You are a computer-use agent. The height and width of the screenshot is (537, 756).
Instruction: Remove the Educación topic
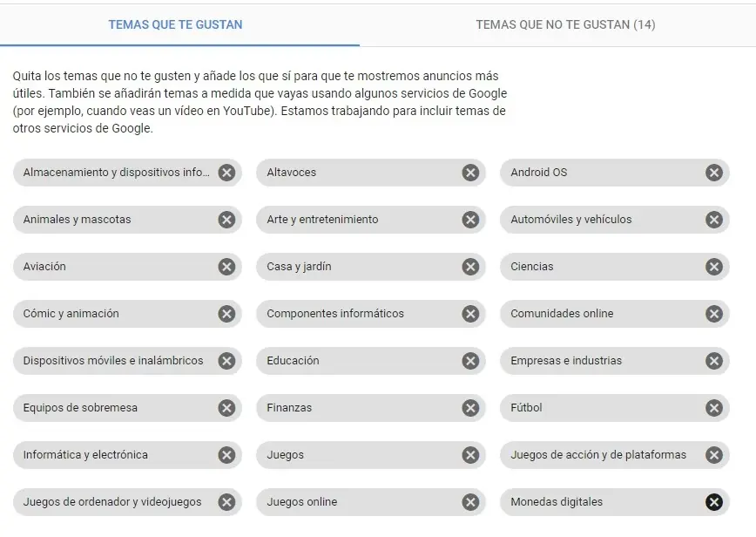pos(470,361)
